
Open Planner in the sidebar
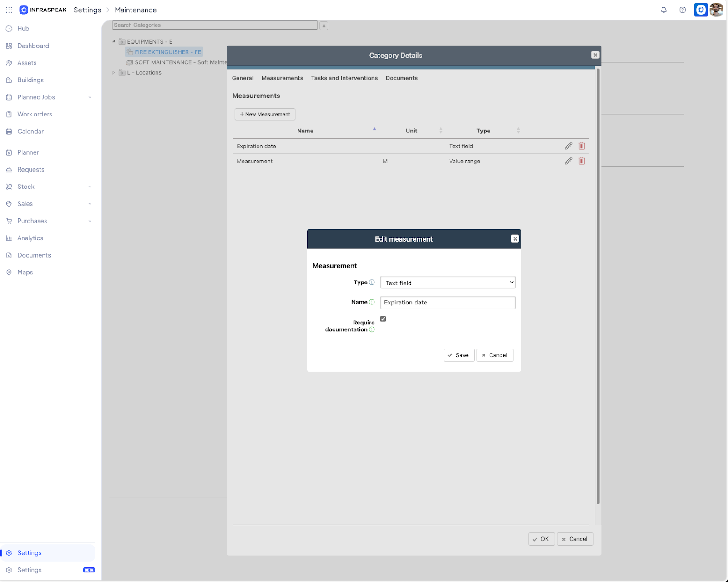28,152
